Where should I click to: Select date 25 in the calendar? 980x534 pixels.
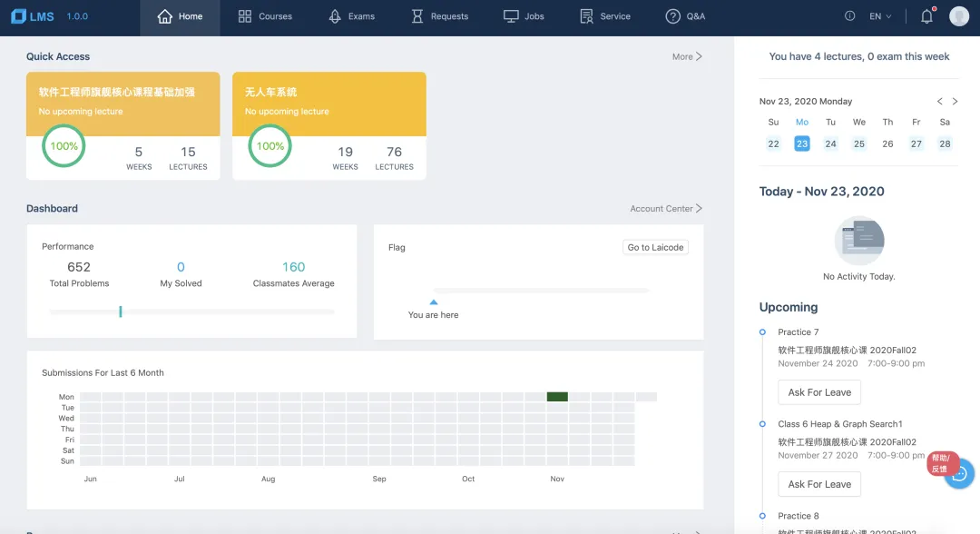858,143
